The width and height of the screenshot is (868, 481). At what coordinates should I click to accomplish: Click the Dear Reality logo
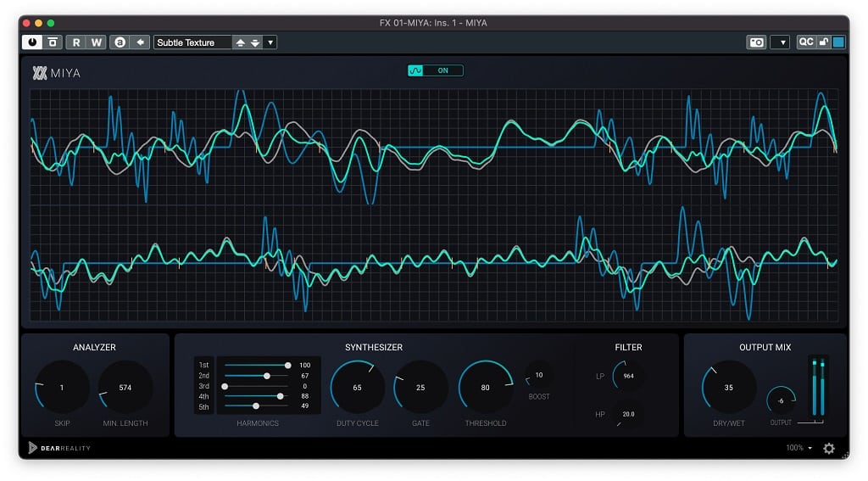(59, 448)
